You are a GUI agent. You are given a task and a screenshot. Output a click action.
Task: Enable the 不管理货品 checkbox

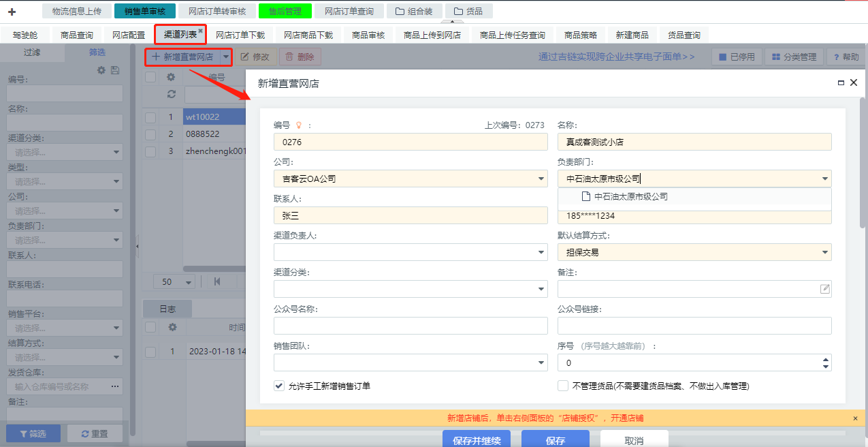pyautogui.click(x=563, y=386)
